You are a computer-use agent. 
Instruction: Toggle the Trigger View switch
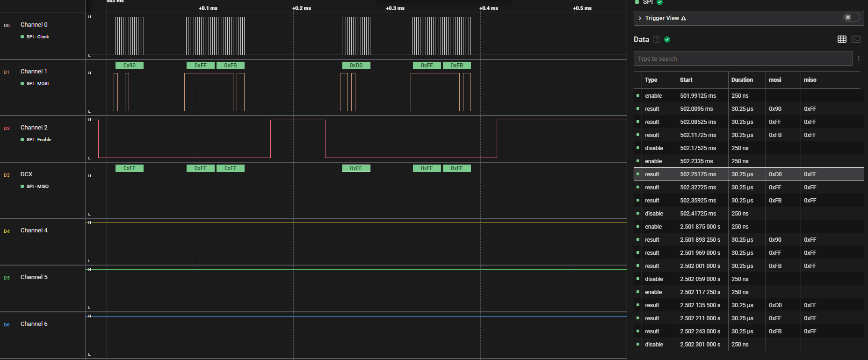[x=851, y=17]
